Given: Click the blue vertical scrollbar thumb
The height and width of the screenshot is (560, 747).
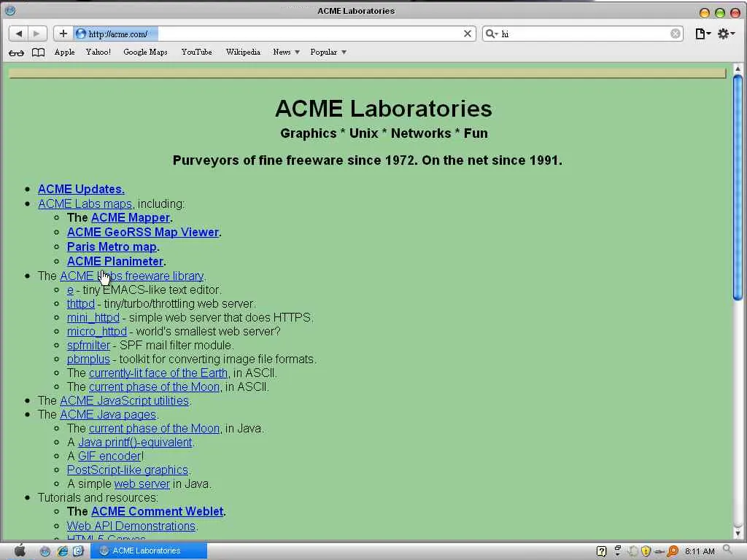Looking at the screenshot, I should click(x=738, y=187).
